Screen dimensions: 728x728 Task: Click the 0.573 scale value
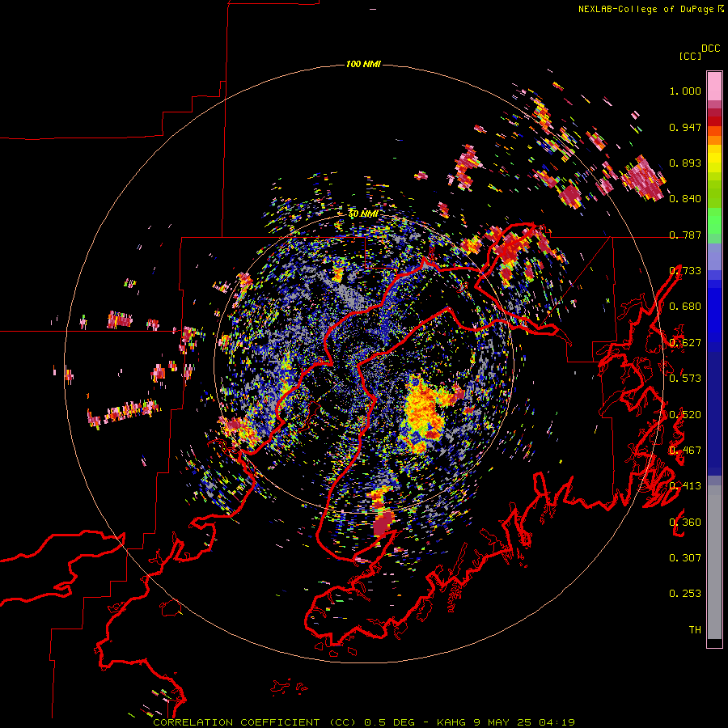pyautogui.click(x=685, y=379)
